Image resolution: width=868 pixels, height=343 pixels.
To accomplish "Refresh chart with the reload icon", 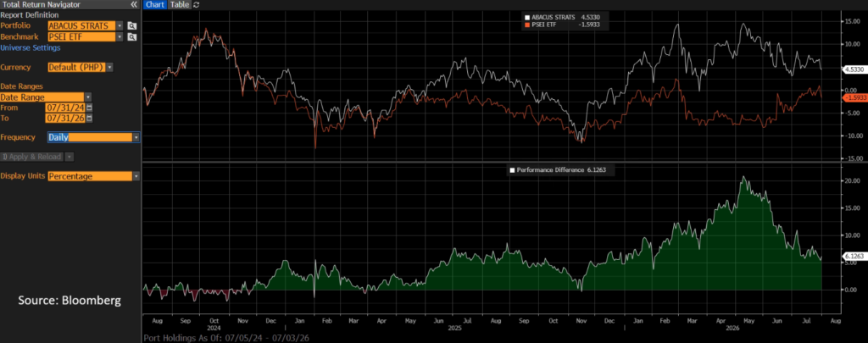I will click(197, 4).
